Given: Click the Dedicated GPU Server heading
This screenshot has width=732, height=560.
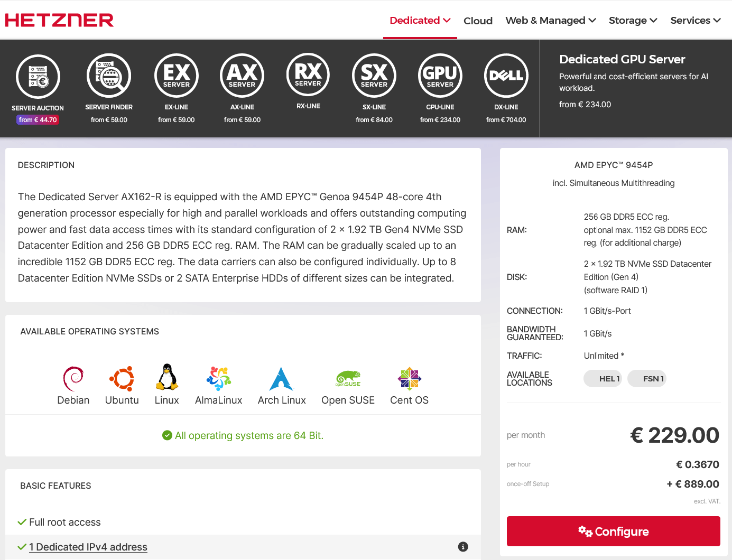Looking at the screenshot, I should 622,59.
